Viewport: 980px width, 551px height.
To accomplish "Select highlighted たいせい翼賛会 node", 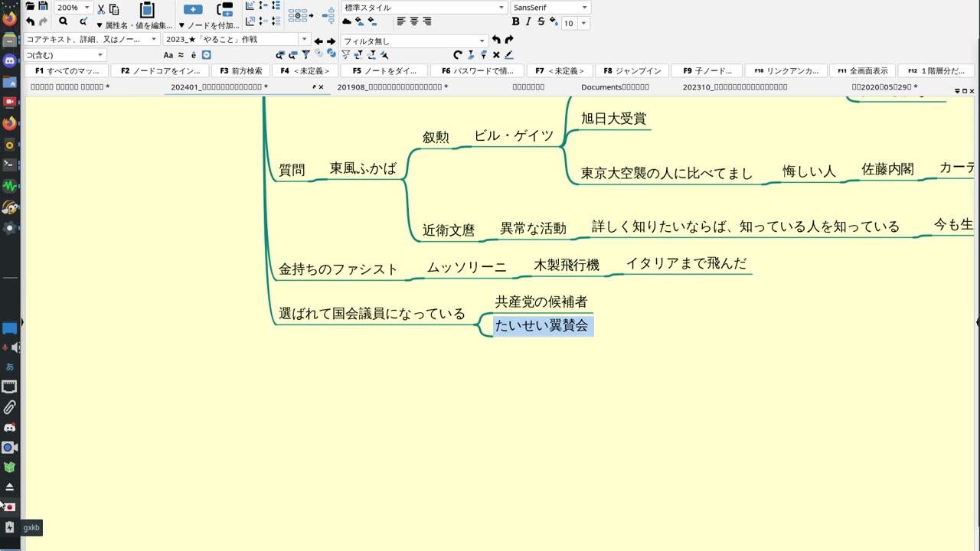I will [543, 326].
